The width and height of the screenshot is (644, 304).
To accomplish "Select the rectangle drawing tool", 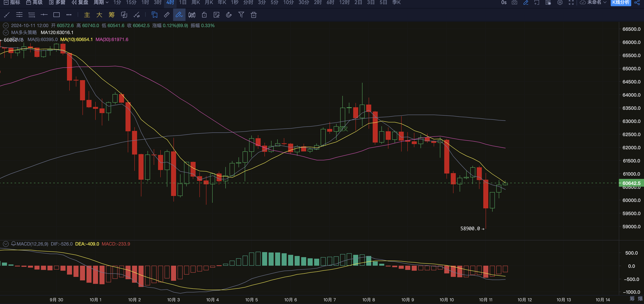I will click(57, 15).
